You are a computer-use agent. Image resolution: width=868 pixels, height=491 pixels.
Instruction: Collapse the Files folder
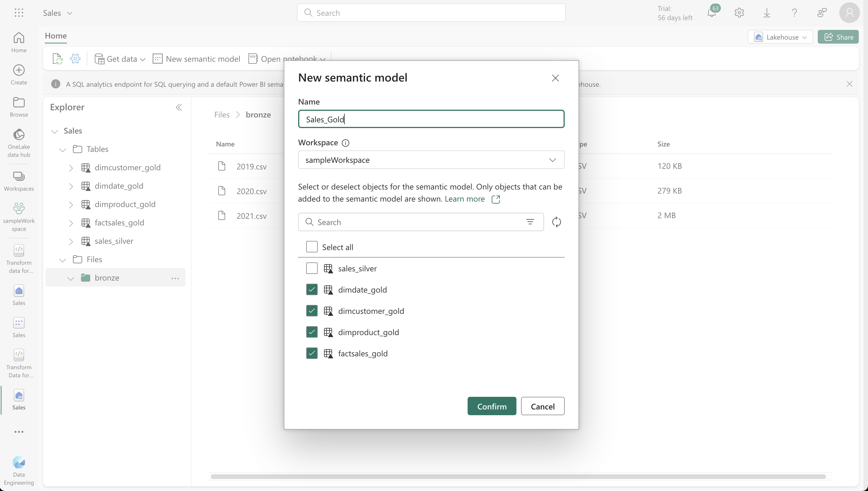(62, 260)
